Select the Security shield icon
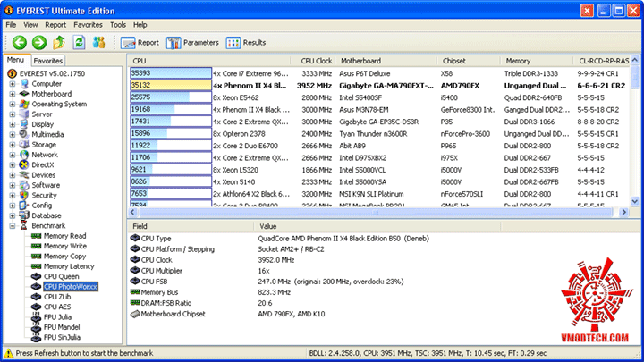 tap(24, 196)
